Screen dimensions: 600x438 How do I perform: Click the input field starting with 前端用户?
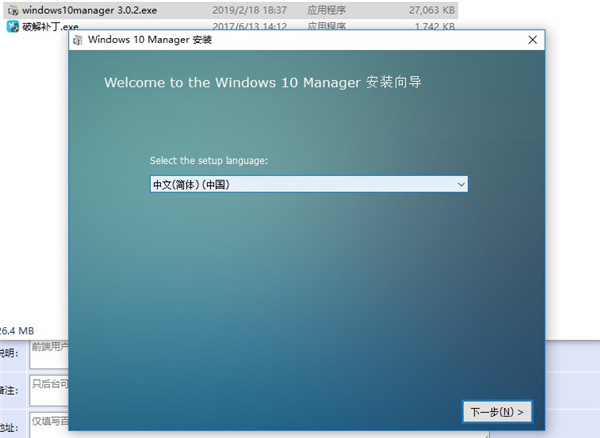point(49,355)
